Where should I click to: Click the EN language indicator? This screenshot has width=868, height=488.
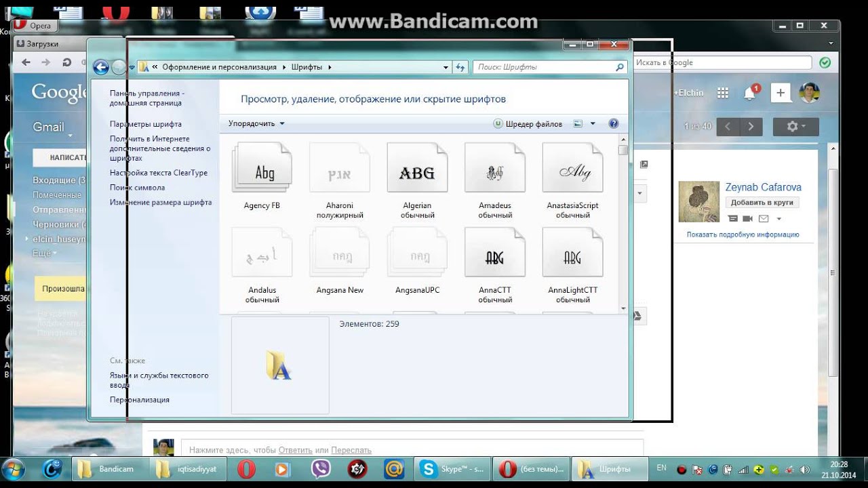[x=661, y=468]
